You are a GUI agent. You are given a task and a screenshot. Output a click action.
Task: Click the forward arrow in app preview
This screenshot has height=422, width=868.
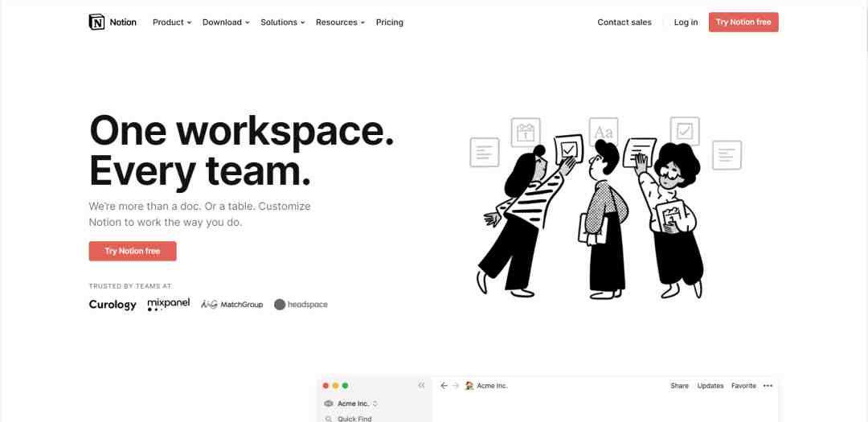pyautogui.click(x=456, y=386)
